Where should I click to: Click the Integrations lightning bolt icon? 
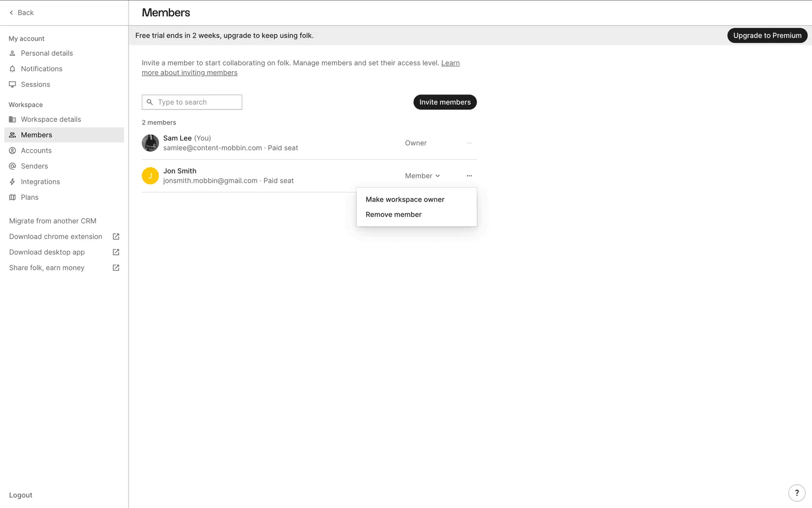coord(12,182)
